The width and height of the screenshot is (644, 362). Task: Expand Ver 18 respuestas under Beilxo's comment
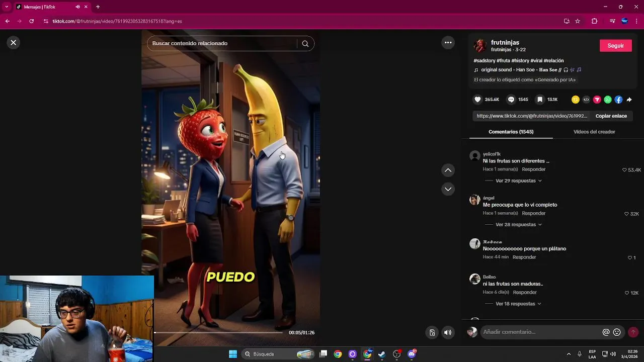[519, 304]
